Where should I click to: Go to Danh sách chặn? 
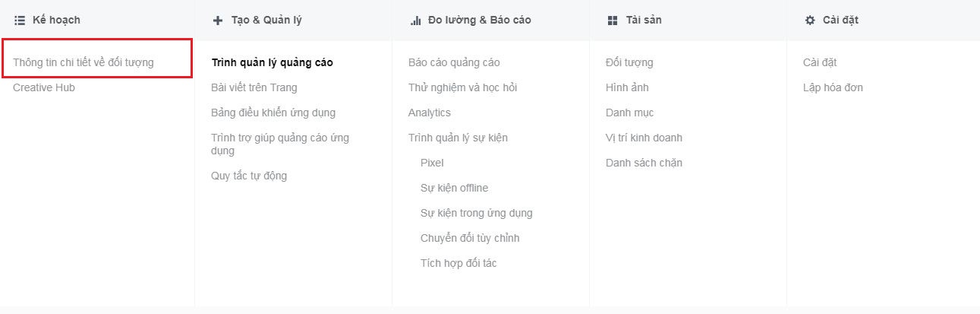[644, 163]
